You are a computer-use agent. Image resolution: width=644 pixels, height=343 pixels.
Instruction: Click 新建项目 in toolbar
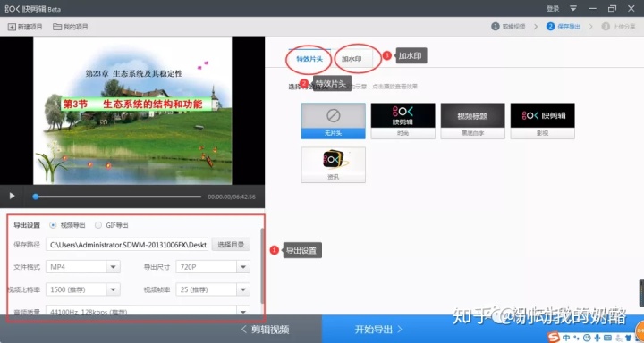(25, 27)
